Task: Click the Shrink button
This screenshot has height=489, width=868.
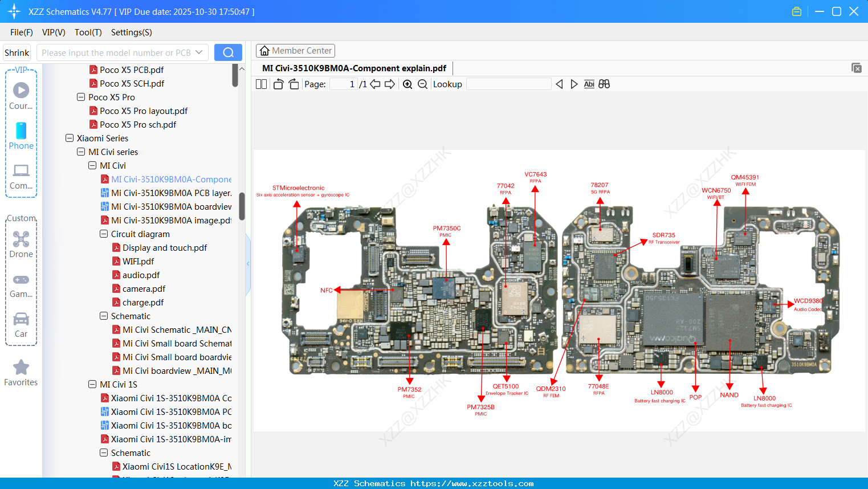Action: [x=17, y=52]
